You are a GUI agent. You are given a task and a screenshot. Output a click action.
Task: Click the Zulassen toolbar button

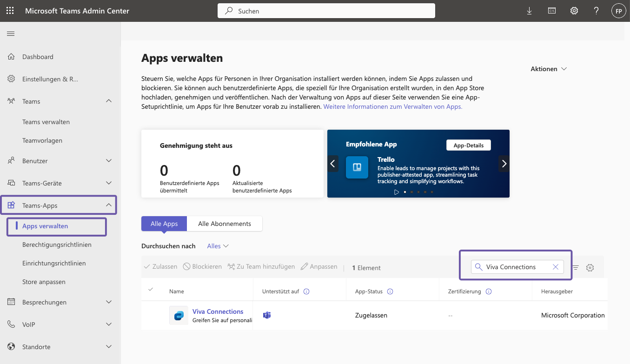point(160,267)
